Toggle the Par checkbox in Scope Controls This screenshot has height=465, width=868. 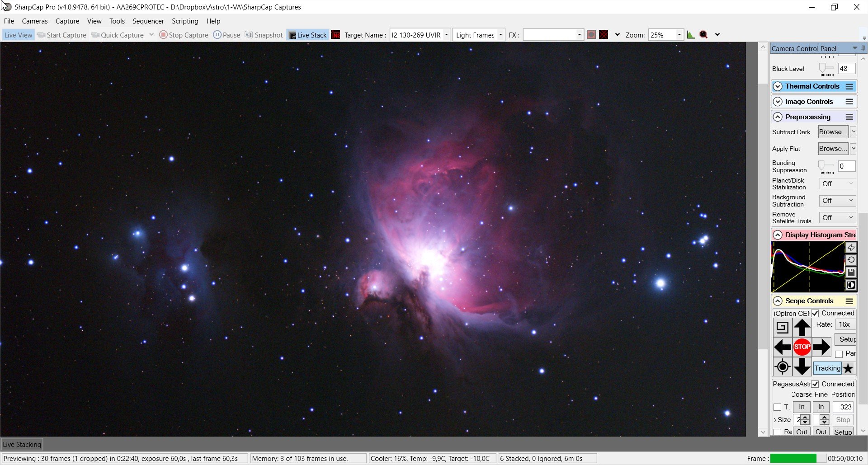click(839, 354)
